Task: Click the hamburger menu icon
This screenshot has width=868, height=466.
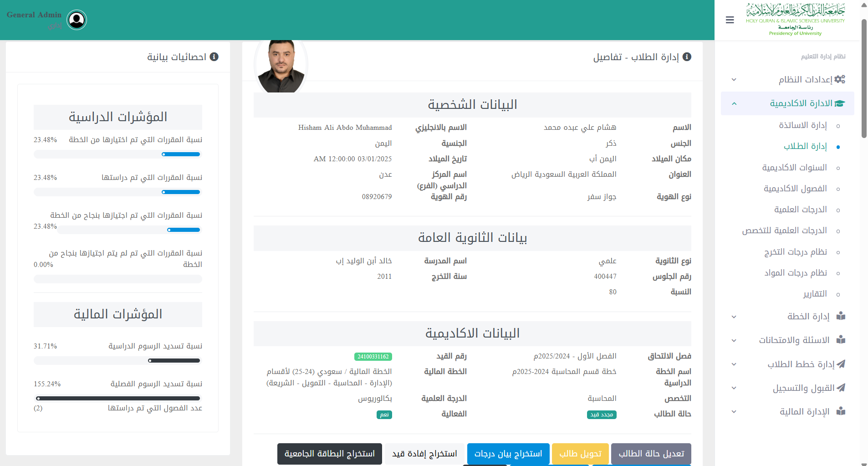Action: (730, 20)
